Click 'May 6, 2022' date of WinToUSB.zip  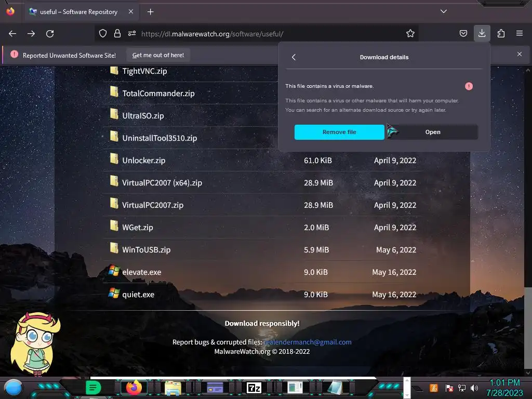[x=396, y=250]
